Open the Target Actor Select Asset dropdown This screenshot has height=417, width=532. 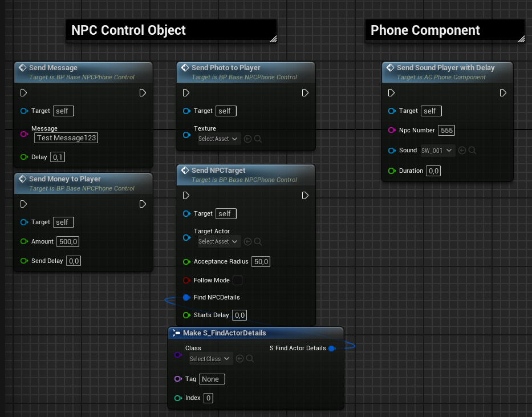click(218, 241)
